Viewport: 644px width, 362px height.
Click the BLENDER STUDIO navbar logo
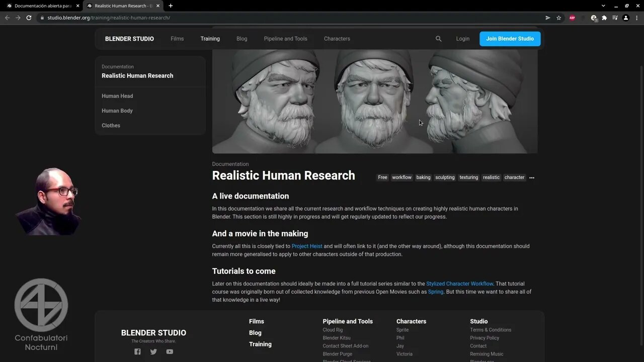click(x=129, y=39)
